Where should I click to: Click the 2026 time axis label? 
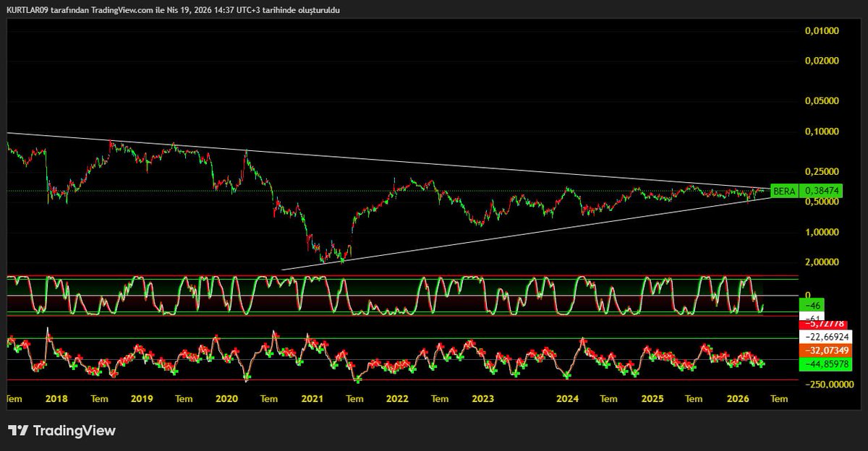click(738, 399)
